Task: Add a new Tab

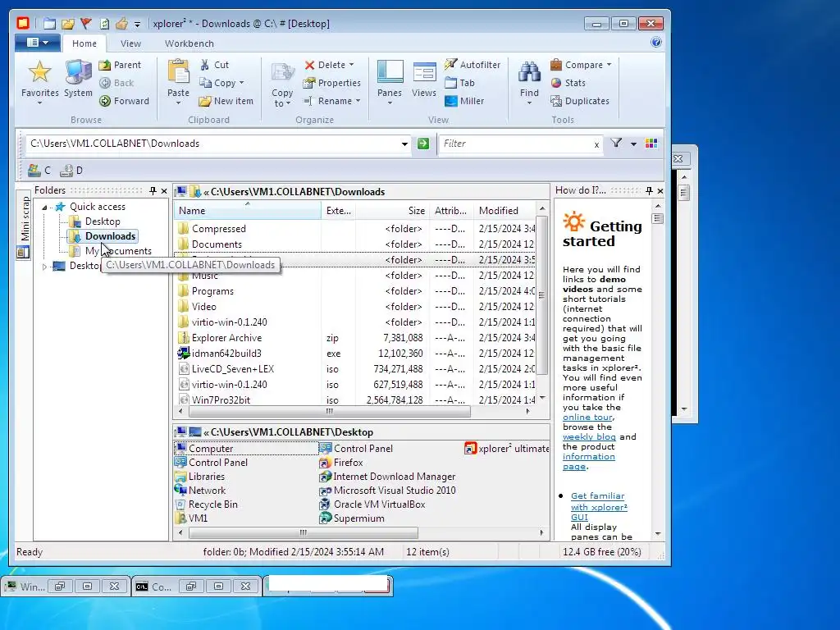Action: point(459,83)
